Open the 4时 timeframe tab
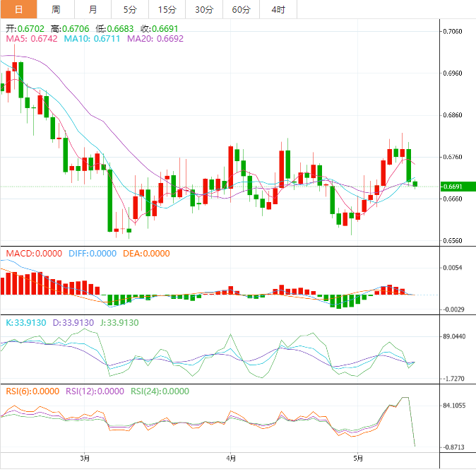This screenshot has width=476, height=472. [278, 9]
